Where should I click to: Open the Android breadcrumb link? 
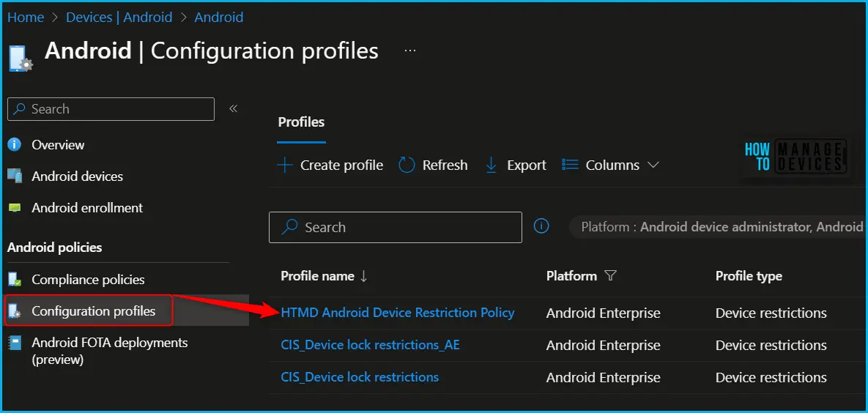(x=219, y=17)
